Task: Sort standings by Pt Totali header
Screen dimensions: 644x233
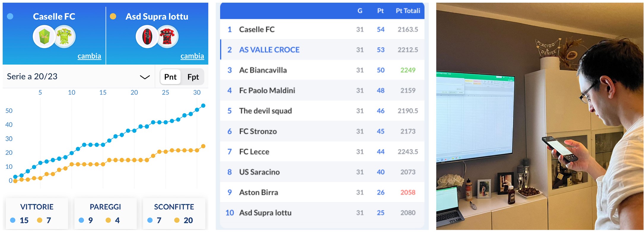Action: tap(408, 11)
